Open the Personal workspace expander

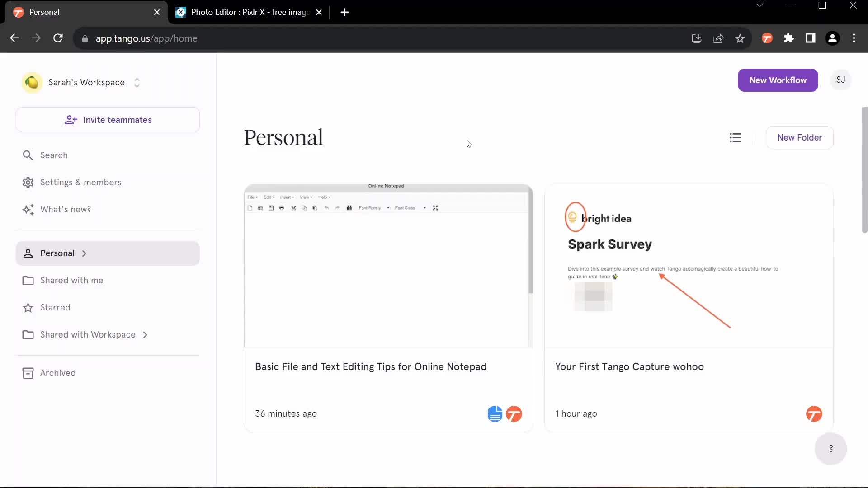coord(84,253)
